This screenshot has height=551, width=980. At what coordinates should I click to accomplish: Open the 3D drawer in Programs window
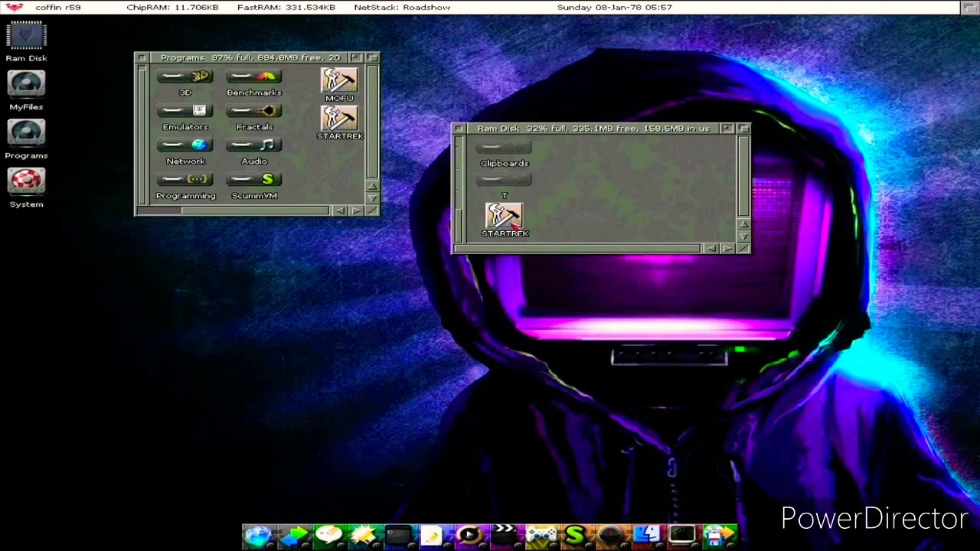[x=185, y=83]
